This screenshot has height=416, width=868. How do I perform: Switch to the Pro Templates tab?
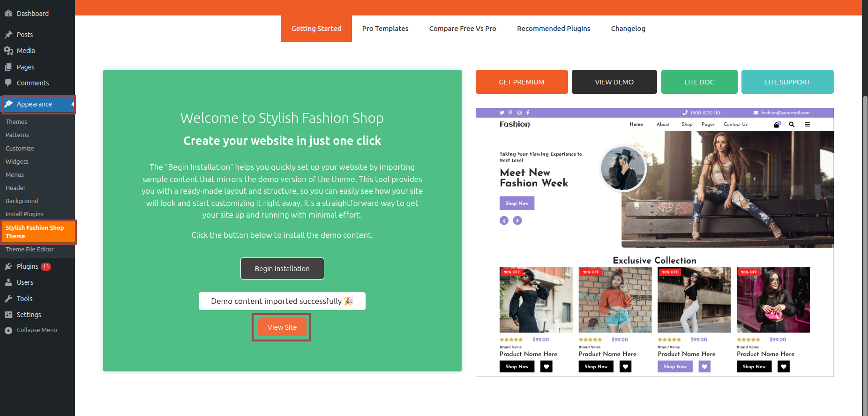click(385, 29)
